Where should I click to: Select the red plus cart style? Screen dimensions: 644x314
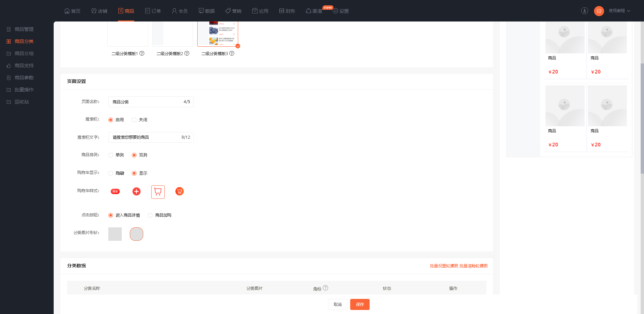point(137,191)
